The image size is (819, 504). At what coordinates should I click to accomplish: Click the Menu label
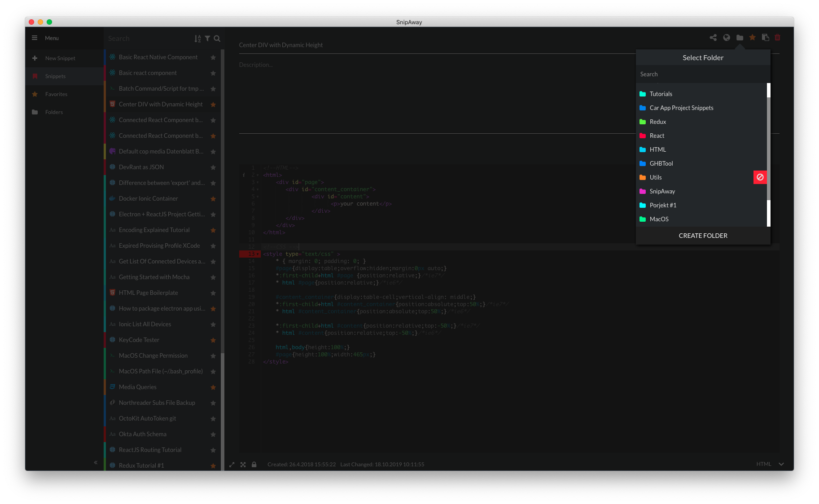click(x=52, y=38)
